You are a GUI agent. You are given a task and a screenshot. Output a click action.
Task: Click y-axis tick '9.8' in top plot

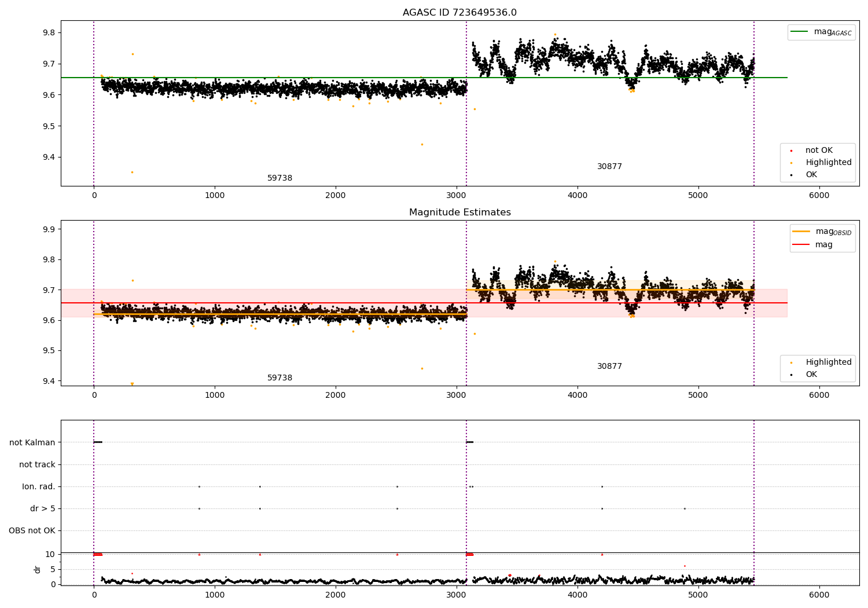49,33
